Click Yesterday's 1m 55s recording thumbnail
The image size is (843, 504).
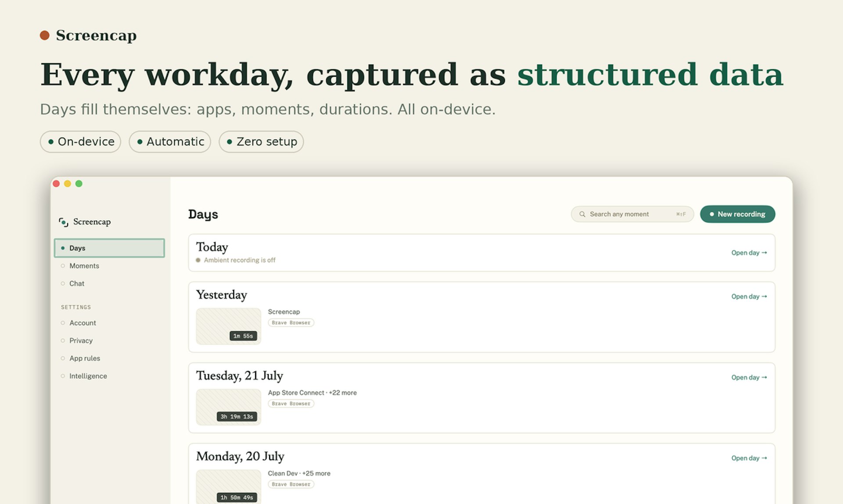pyautogui.click(x=228, y=326)
